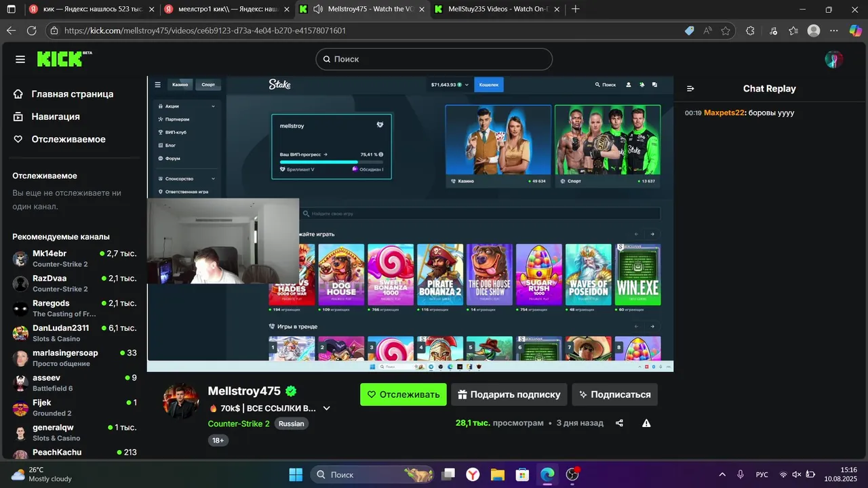Open OBS Studio from taskbar

573,474
